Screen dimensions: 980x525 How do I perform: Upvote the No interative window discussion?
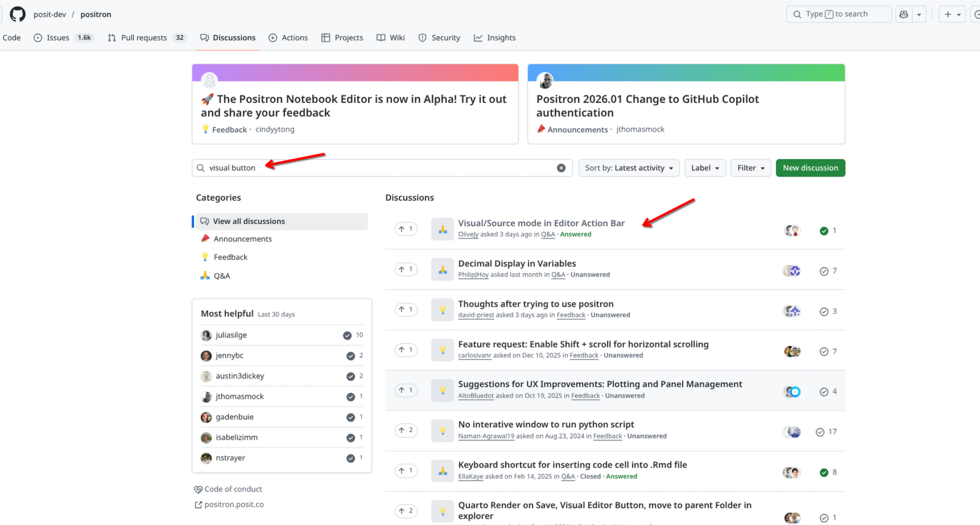(406, 431)
